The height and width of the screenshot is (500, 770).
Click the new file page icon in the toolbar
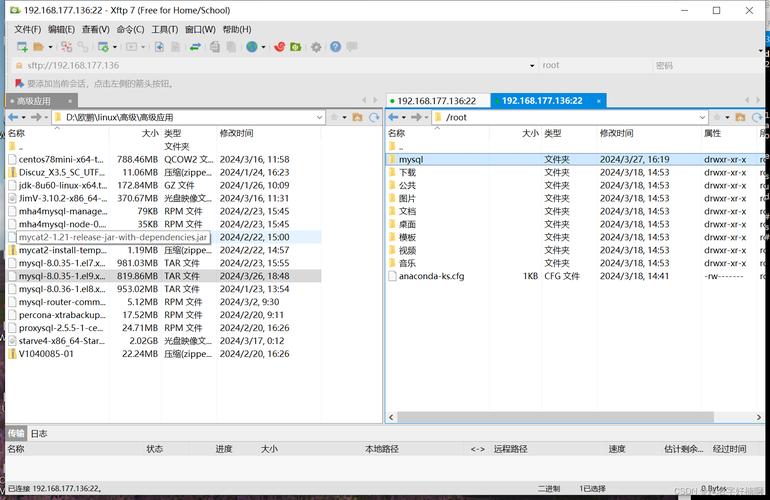(x=159, y=47)
